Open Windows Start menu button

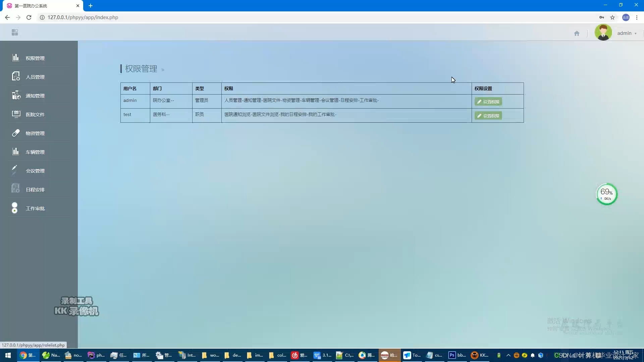point(8,355)
